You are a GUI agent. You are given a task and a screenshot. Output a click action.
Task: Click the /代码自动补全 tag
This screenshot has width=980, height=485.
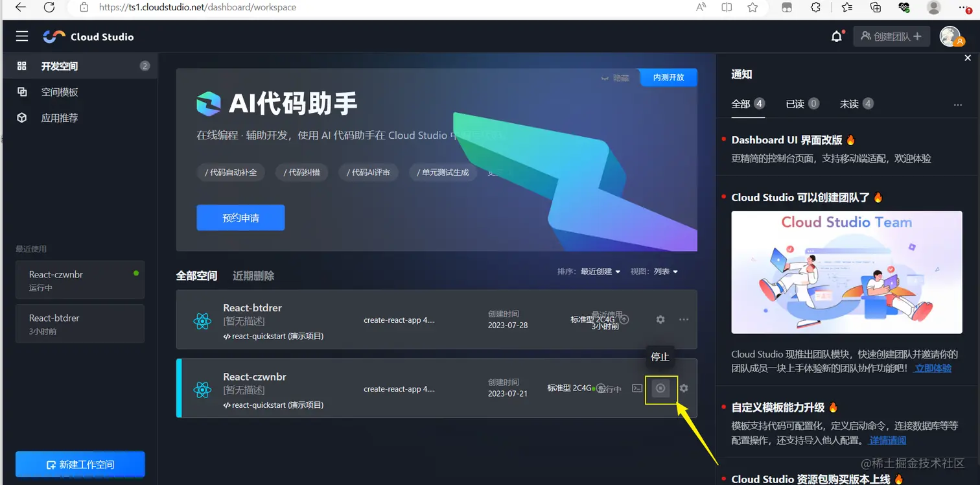pos(231,172)
